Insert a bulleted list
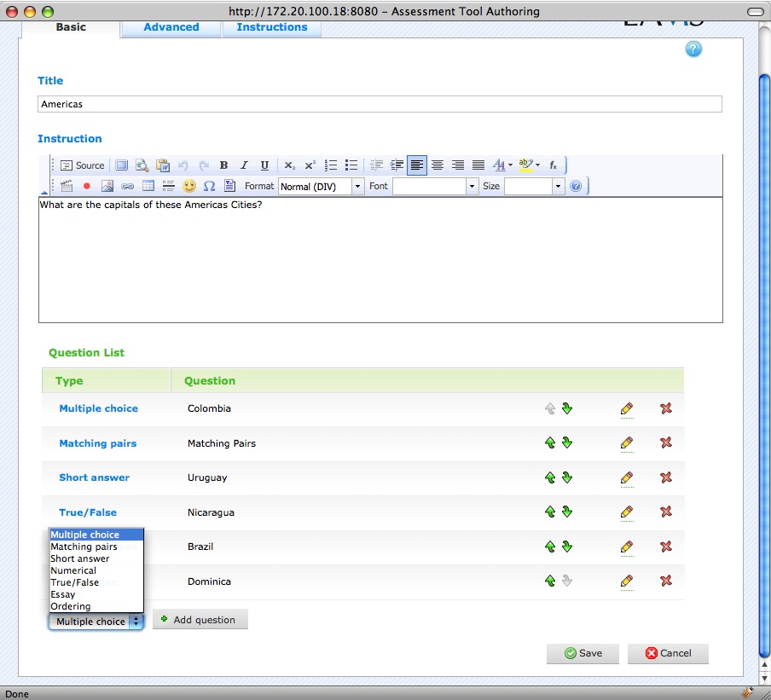This screenshot has width=771, height=700. click(x=351, y=165)
